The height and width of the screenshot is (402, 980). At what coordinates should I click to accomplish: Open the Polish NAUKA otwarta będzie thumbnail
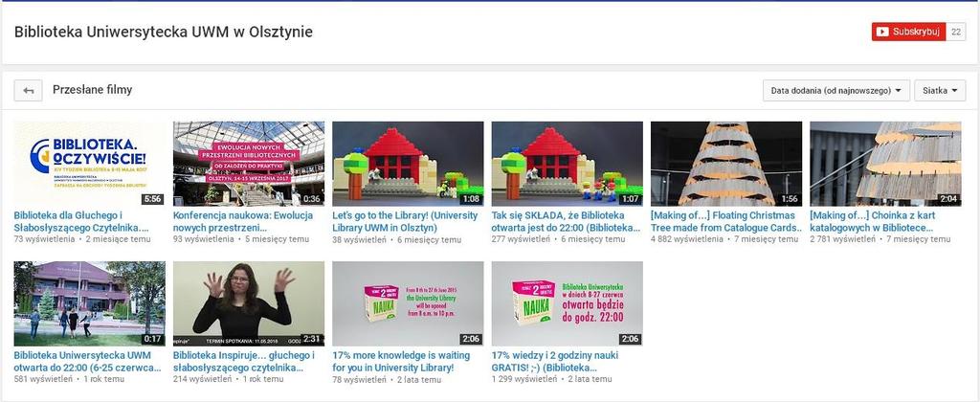point(567,303)
